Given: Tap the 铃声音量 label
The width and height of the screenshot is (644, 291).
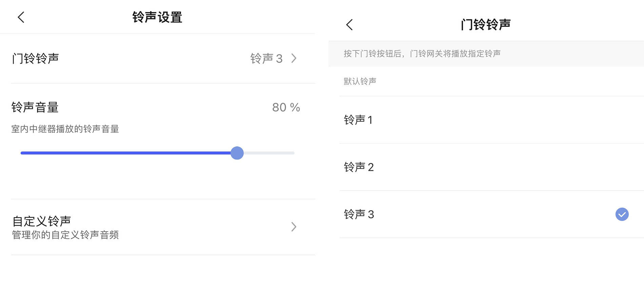Looking at the screenshot, I should point(35,107).
